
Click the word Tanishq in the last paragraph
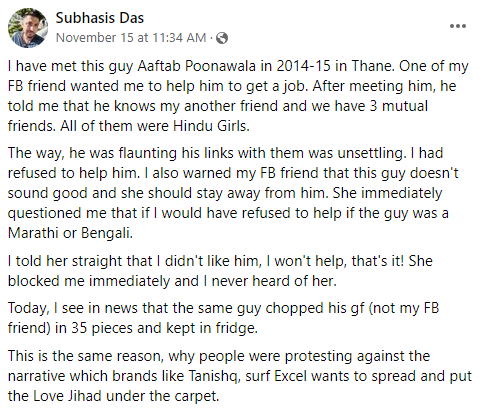(x=214, y=376)
